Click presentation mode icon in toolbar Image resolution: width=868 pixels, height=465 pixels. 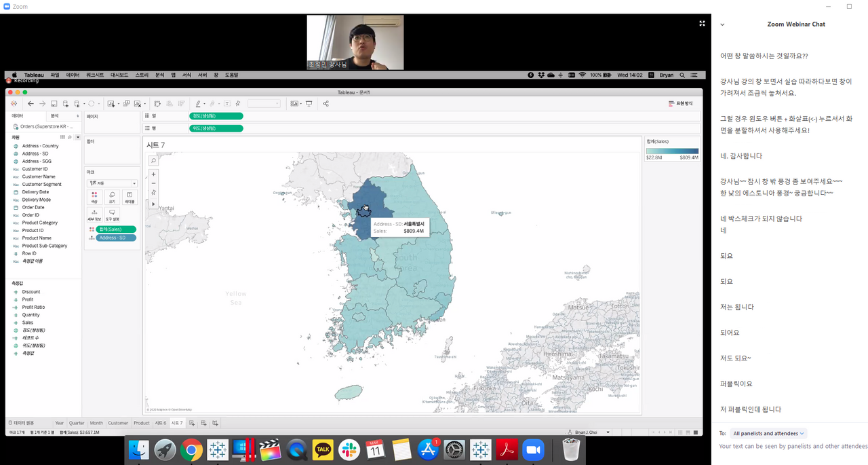point(309,104)
